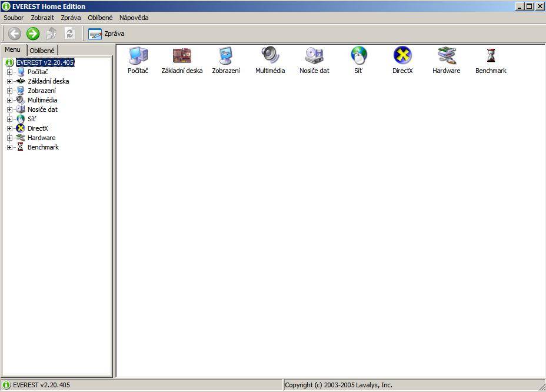Click the Zobrazení monitor icon in tree

pos(21,91)
